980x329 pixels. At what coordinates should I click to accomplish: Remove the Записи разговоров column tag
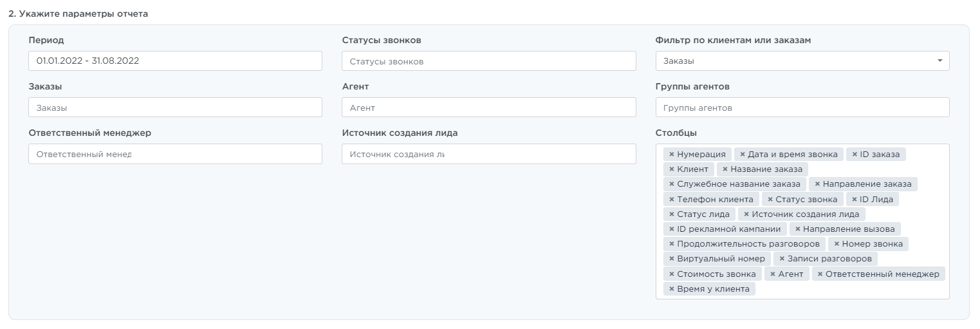pyautogui.click(x=782, y=259)
